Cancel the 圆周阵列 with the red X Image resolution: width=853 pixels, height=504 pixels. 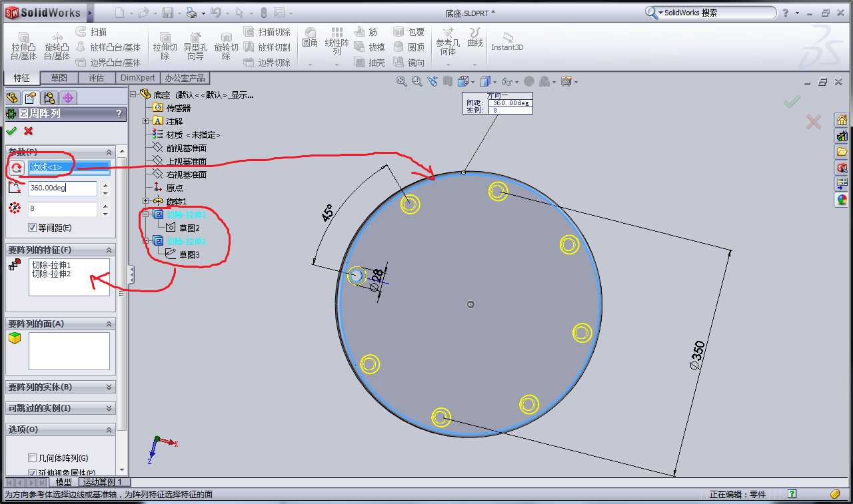(28, 131)
